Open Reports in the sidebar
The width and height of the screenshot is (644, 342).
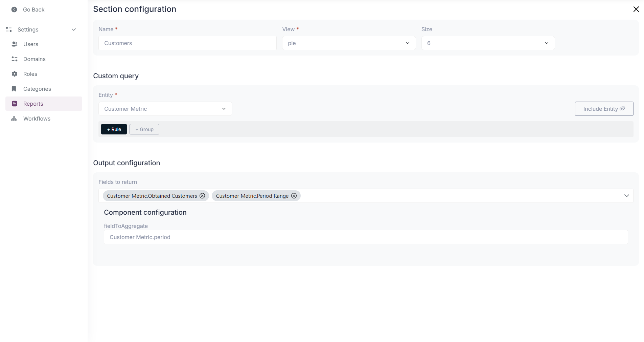click(33, 104)
